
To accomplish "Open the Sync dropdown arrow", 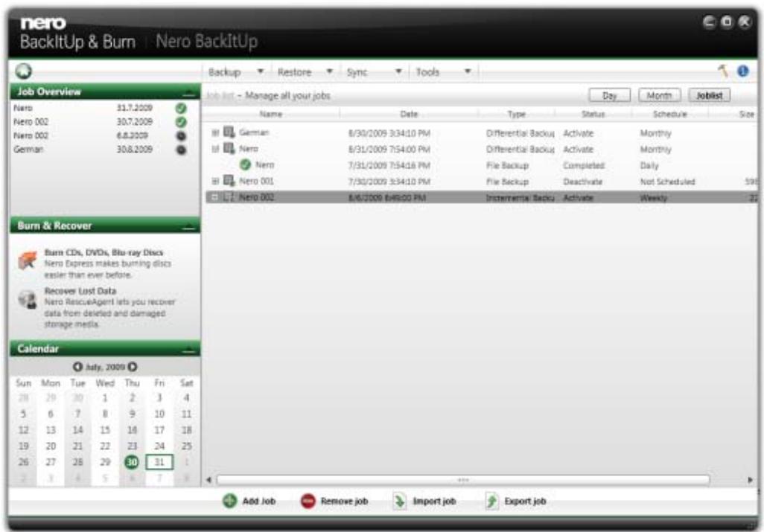I will (x=398, y=71).
